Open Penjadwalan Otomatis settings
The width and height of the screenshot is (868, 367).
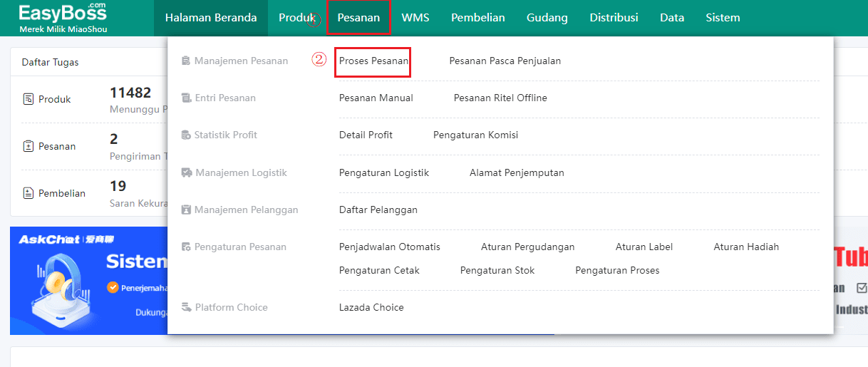(x=390, y=247)
